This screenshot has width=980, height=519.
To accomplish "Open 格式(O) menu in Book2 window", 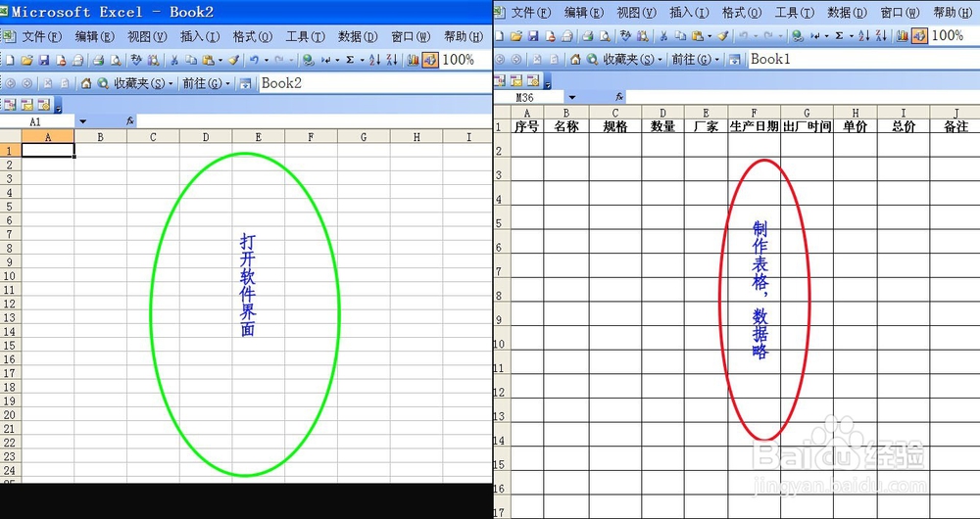I will tap(253, 37).
